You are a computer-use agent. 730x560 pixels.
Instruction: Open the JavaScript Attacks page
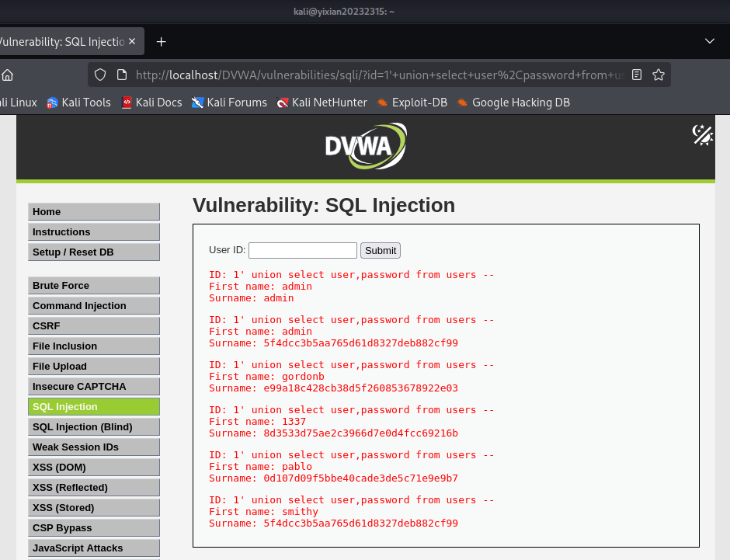[x=93, y=548]
